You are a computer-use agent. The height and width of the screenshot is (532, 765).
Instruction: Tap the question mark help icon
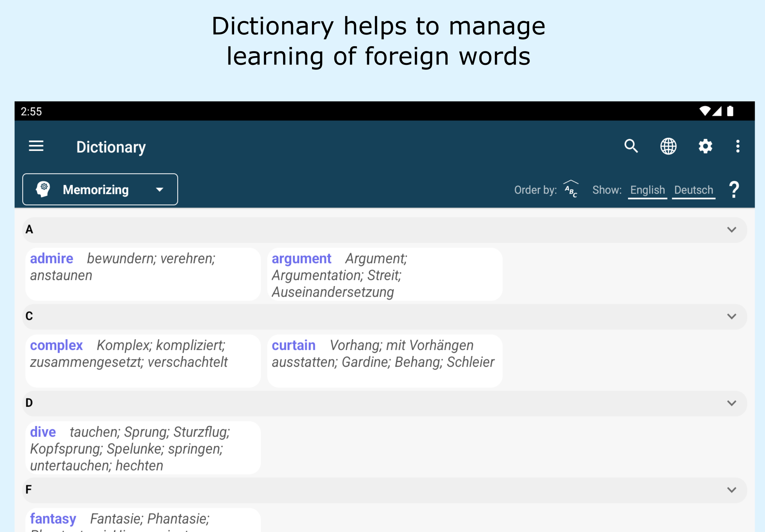734,190
